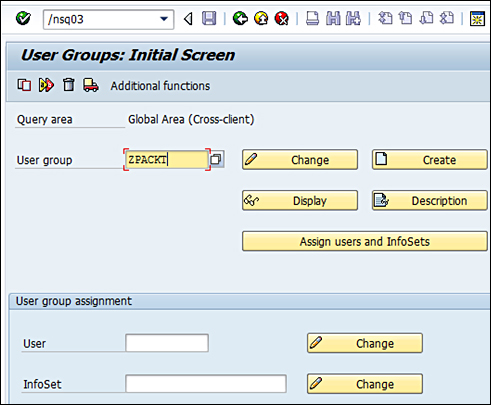Click Assign users and InfoSets button
The width and height of the screenshot is (491, 405).
click(x=365, y=241)
